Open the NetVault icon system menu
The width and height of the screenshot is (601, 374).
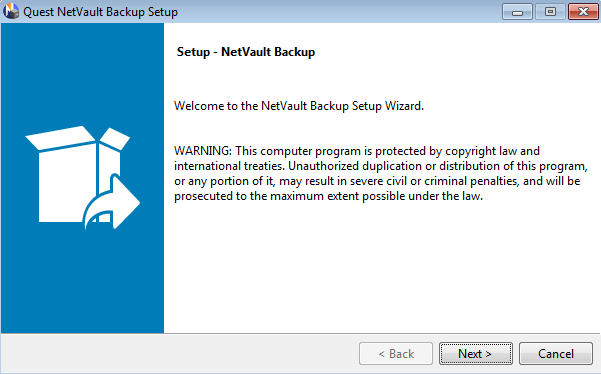click(11, 11)
